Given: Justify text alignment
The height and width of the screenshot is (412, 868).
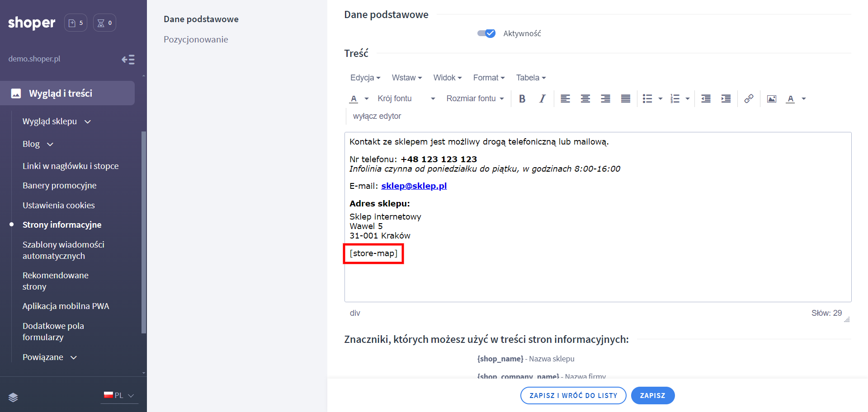Looking at the screenshot, I should (625, 99).
